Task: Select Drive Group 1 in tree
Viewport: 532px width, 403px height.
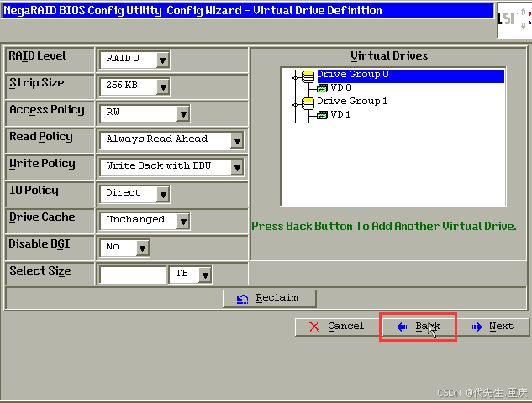Action: tap(352, 102)
